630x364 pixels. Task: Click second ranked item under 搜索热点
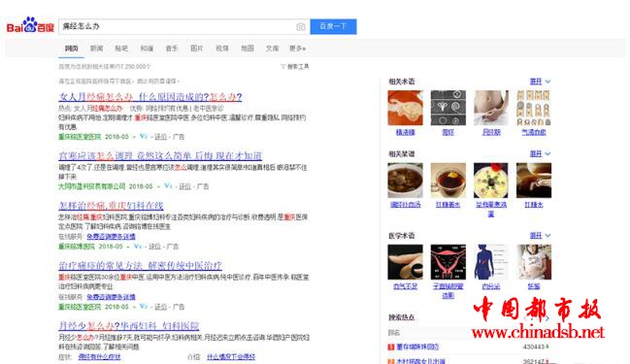click(420, 361)
